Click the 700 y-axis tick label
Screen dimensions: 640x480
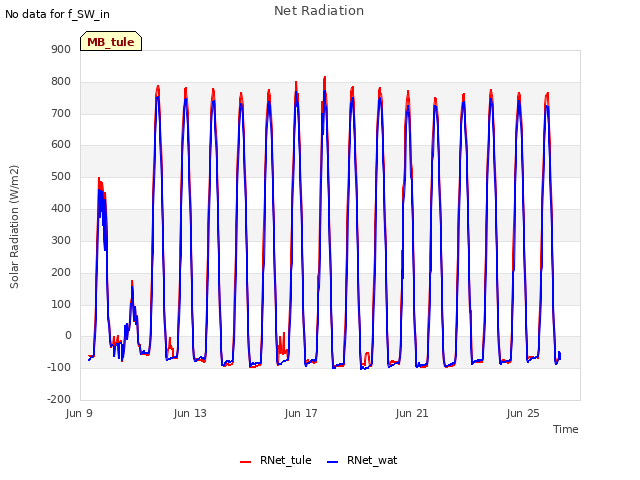coord(61,113)
